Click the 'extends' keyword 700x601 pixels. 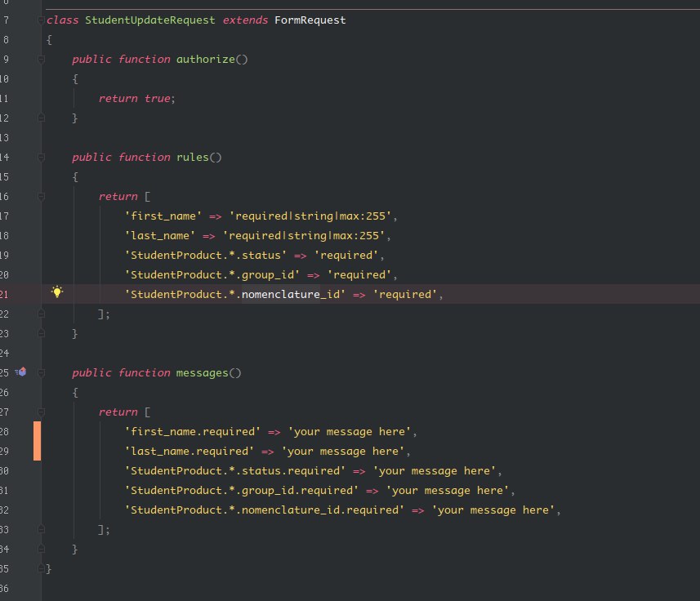tap(245, 20)
